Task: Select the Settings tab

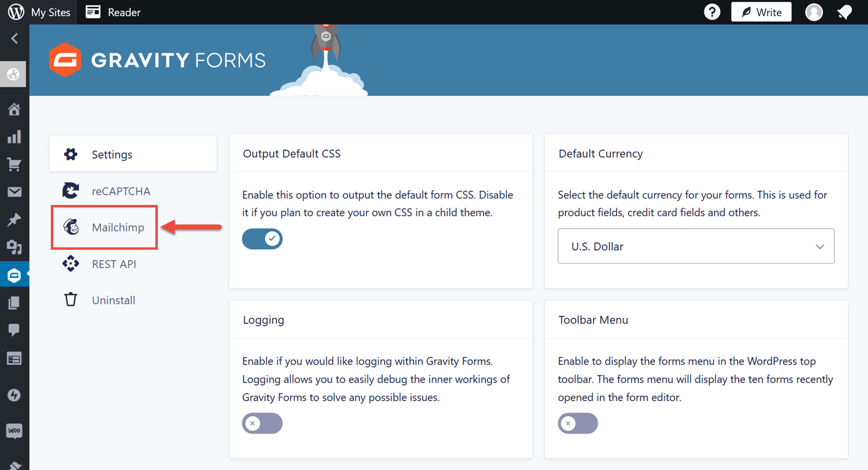Action: click(133, 154)
